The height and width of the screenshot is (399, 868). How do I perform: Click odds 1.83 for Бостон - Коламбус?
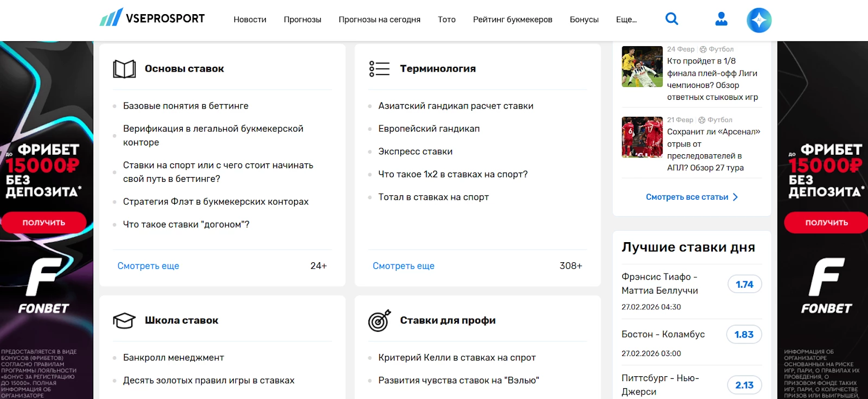click(744, 334)
